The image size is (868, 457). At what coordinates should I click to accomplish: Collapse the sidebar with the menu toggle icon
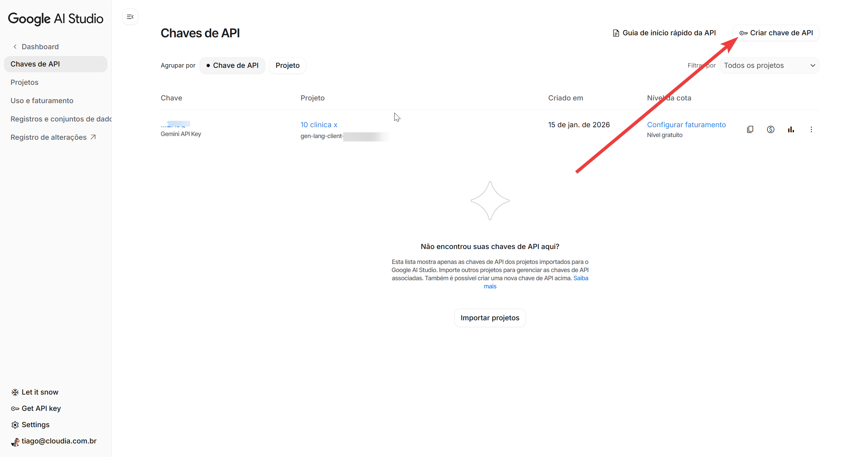[x=130, y=17]
